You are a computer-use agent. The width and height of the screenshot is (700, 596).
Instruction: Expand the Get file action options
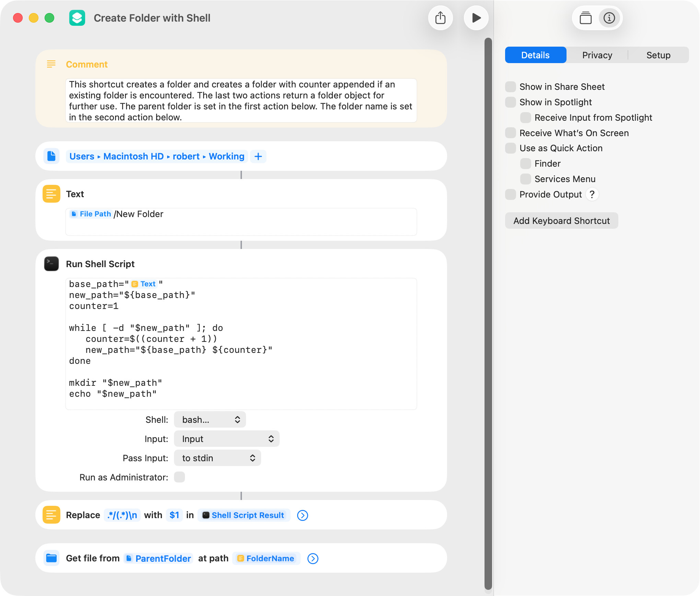click(313, 558)
